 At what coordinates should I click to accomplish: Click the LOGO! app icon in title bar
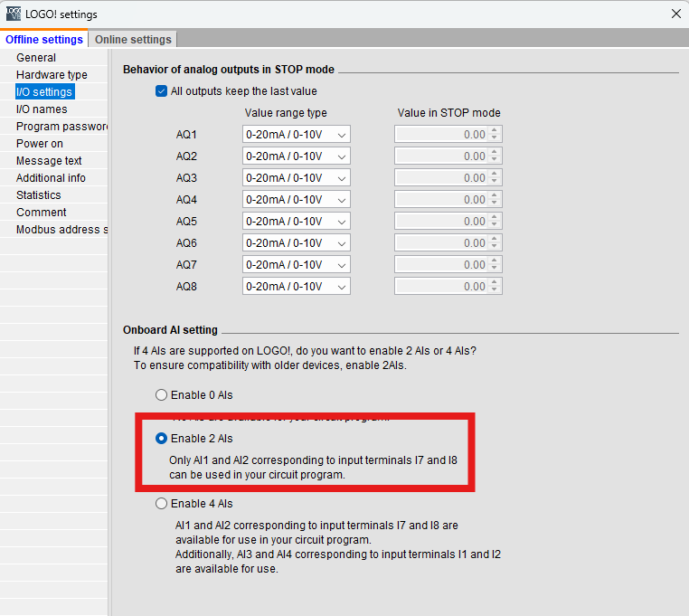point(14,14)
